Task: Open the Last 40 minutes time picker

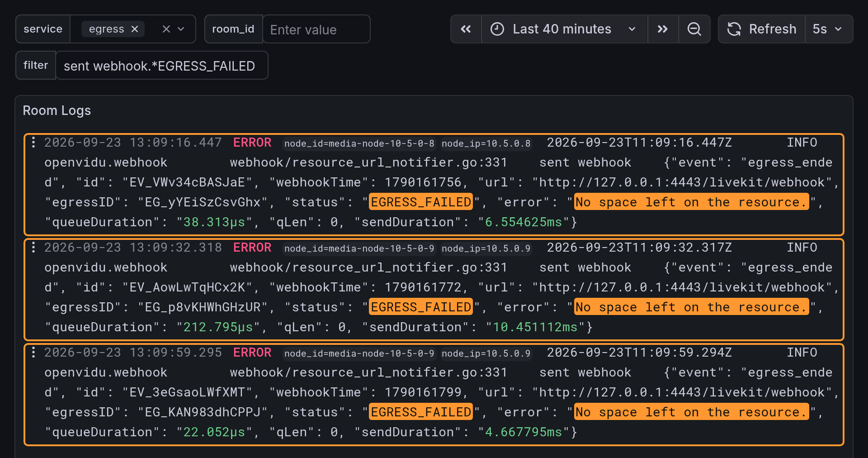Action: tap(565, 29)
